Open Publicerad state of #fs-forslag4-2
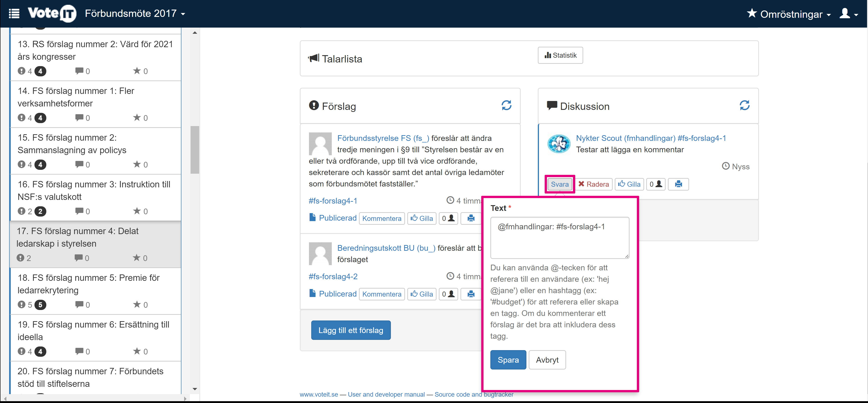The width and height of the screenshot is (868, 403). coord(333,294)
